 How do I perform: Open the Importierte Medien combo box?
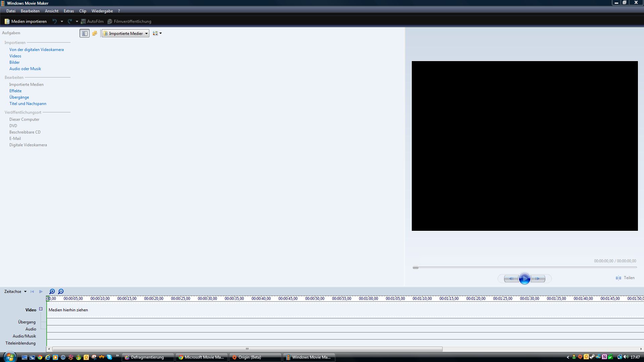[126, 33]
